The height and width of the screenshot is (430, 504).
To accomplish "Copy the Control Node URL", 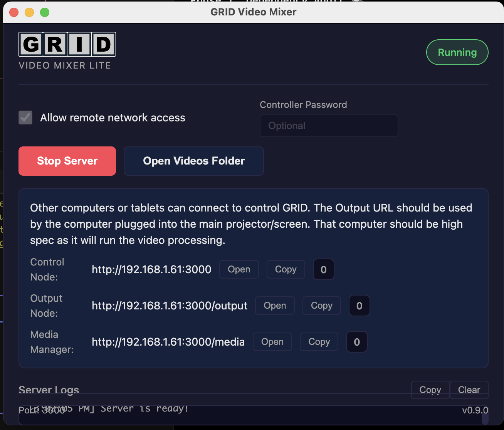I will 286,269.
